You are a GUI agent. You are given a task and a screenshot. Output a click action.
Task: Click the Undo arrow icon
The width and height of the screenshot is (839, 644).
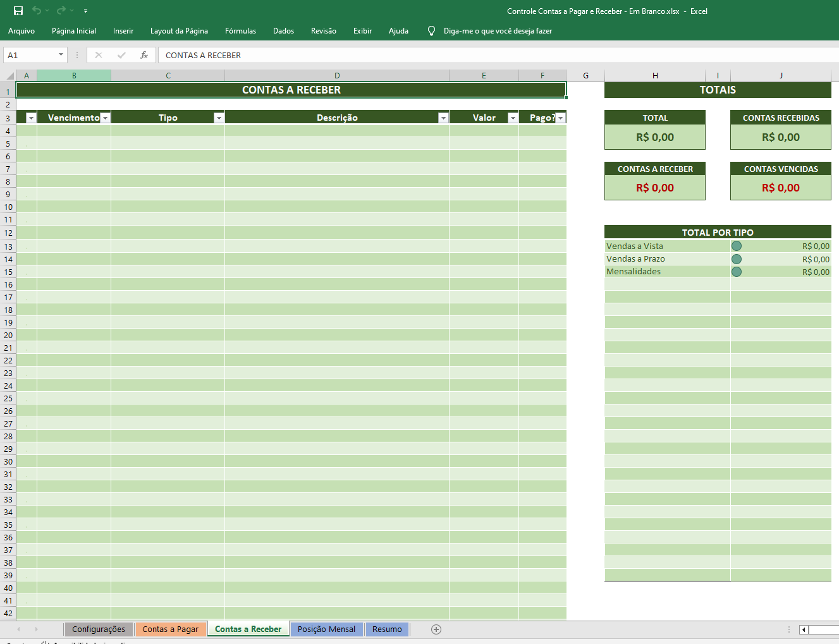(x=37, y=11)
